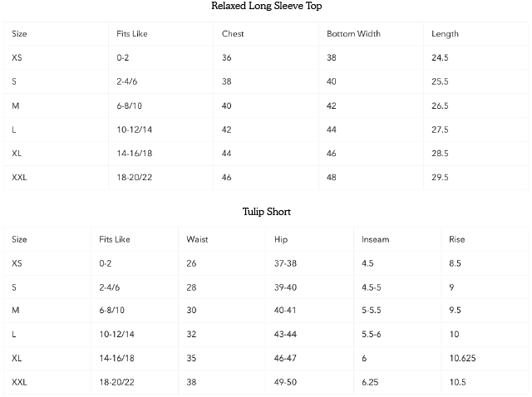This screenshot has height=397, width=532.
Task: Select the "Rise" column header
Action: [456, 239]
